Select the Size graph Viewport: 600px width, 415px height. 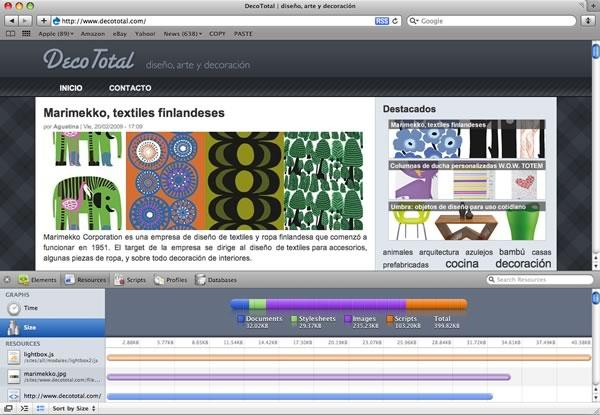[x=52, y=327]
